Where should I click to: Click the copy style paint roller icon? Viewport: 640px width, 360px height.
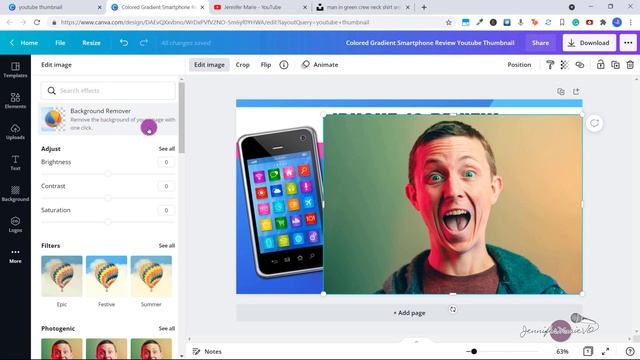[x=550, y=64]
